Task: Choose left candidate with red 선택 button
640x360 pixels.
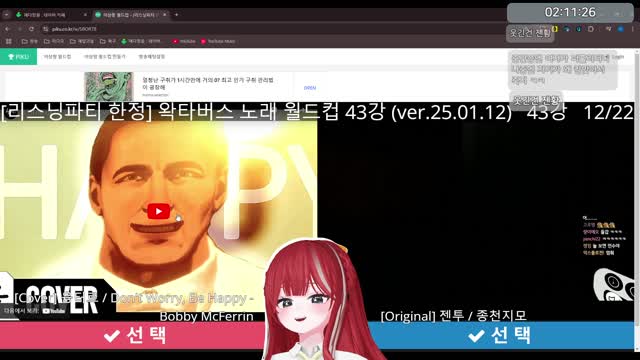Action: tap(133, 336)
